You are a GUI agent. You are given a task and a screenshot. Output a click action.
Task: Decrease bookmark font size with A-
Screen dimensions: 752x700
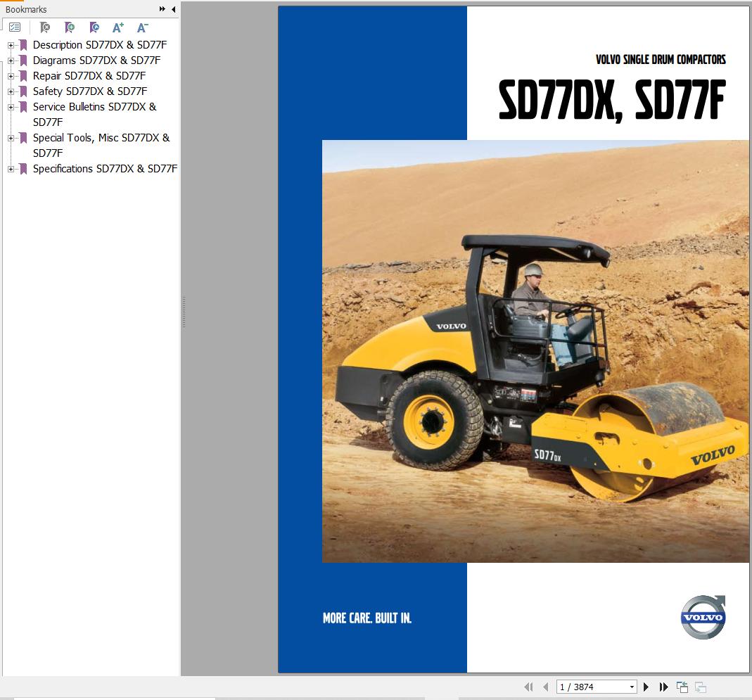click(142, 28)
